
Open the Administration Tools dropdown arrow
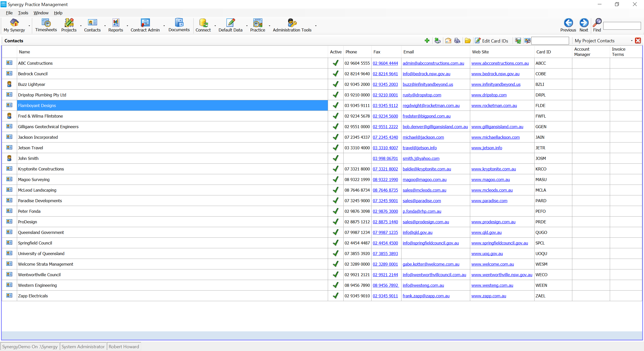coord(316,26)
